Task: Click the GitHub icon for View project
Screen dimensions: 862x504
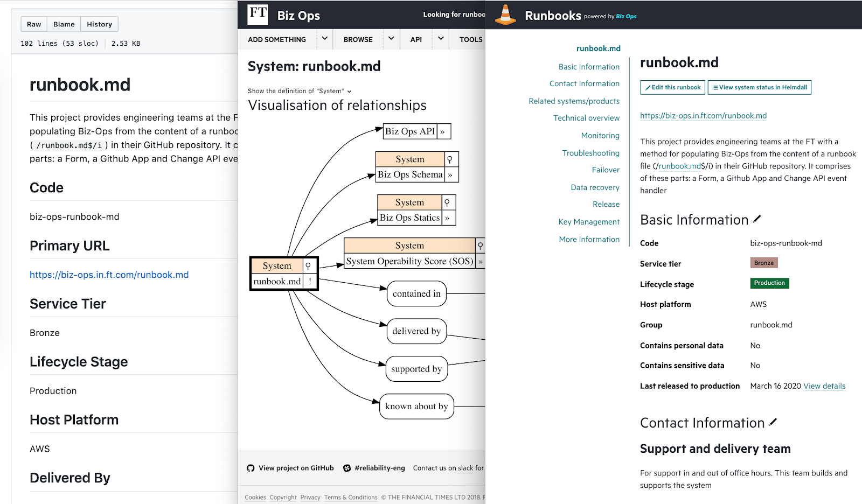Action: (251, 468)
